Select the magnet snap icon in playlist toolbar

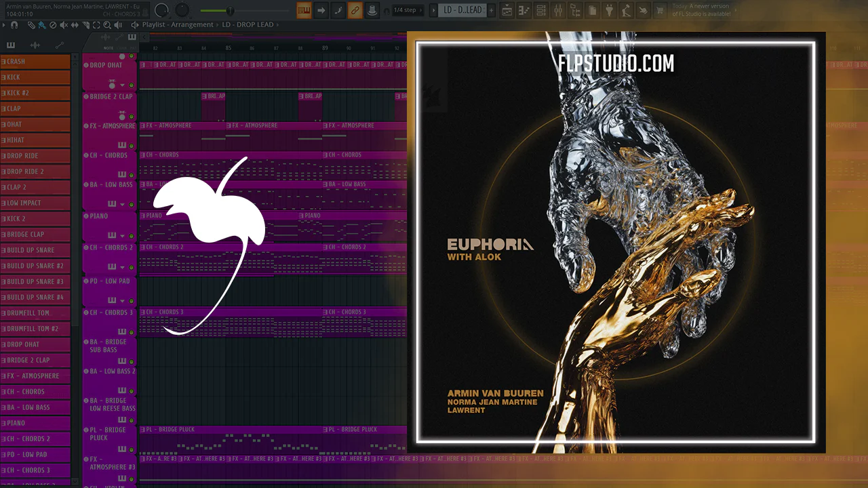(x=14, y=25)
